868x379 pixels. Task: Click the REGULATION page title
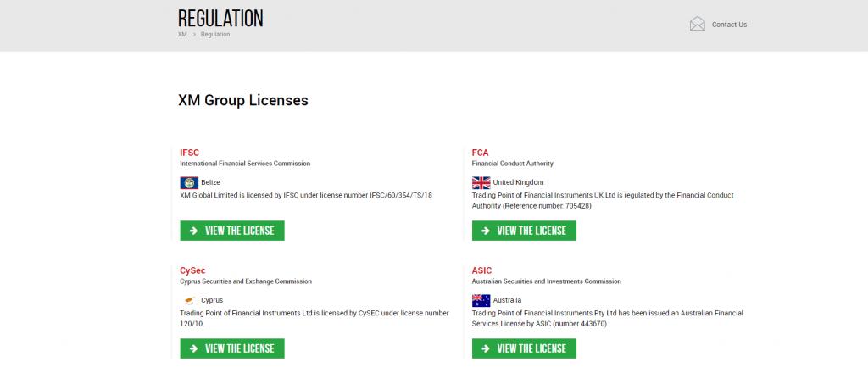click(x=220, y=18)
